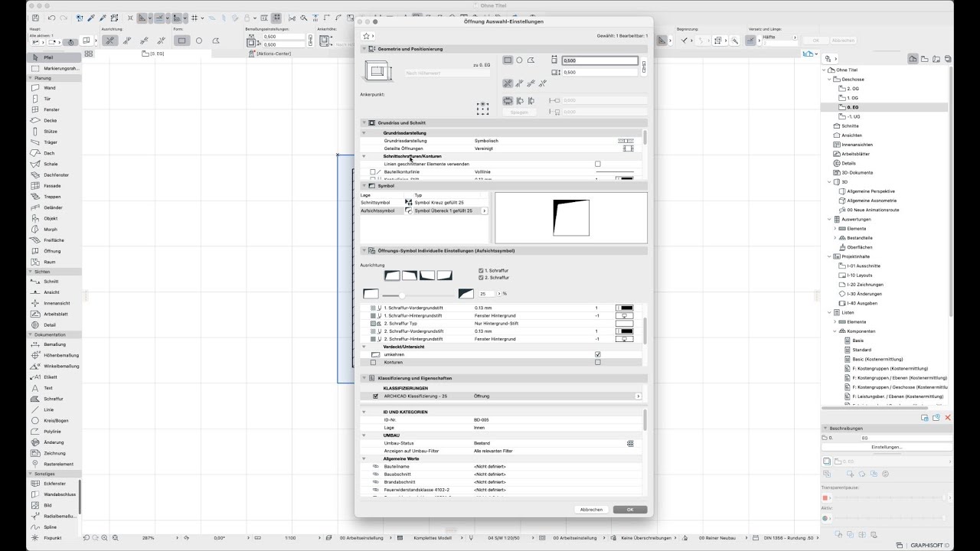Click the Abbrechen button
Image resolution: width=980 pixels, height=551 pixels.
(591, 510)
